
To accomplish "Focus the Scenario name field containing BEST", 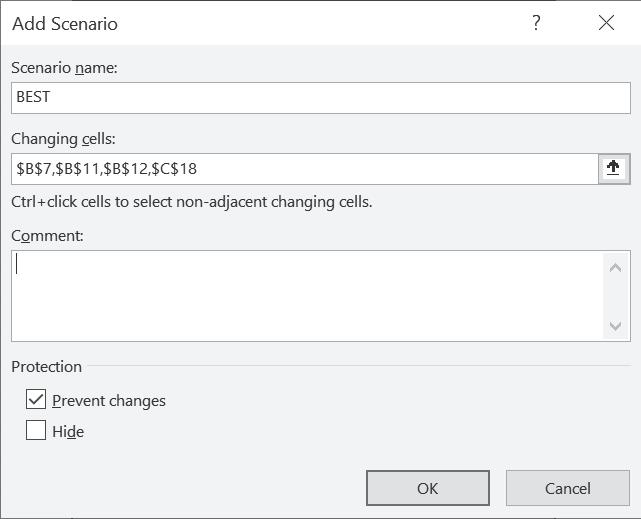I will 320,98.
